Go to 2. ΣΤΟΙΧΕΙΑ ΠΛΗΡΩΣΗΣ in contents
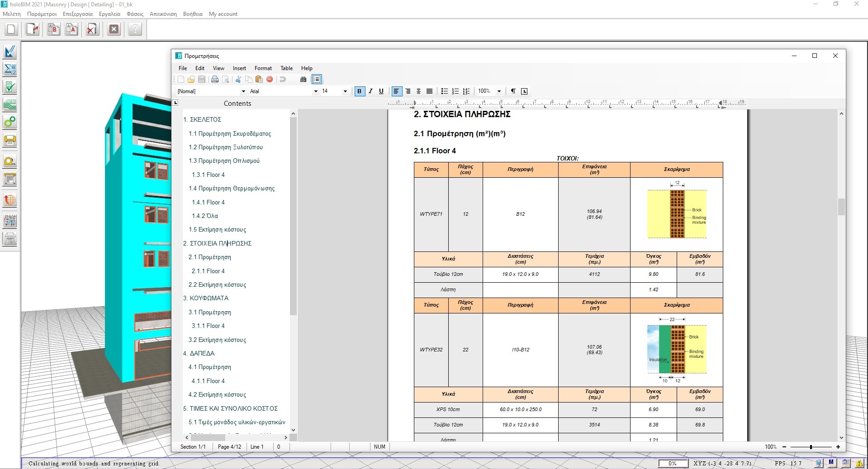Viewport: 868px width, 469px height. pyautogui.click(x=217, y=243)
